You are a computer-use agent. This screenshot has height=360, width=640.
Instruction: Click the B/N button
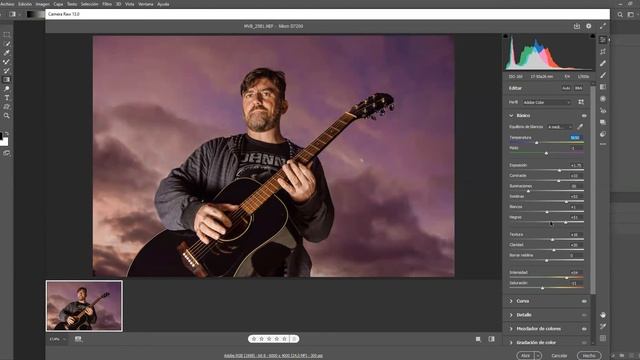578,88
